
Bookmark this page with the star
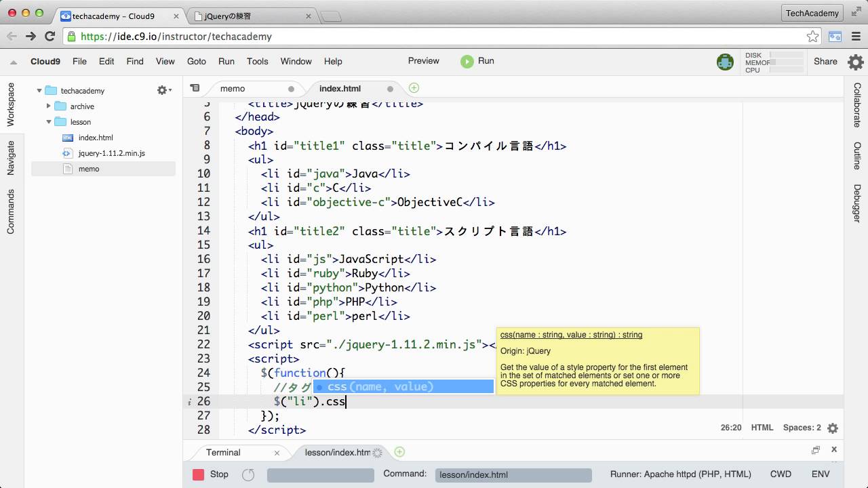pyautogui.click(x=812, y=37)
